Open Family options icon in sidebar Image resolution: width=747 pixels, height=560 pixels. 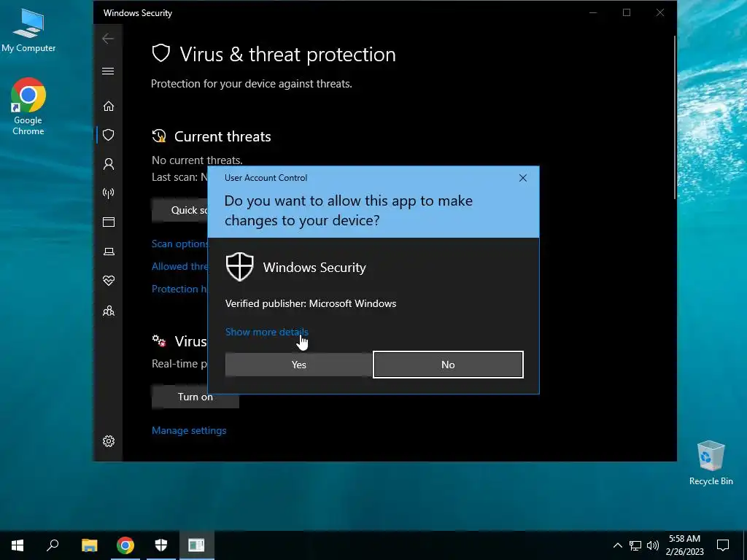(109, 311)
